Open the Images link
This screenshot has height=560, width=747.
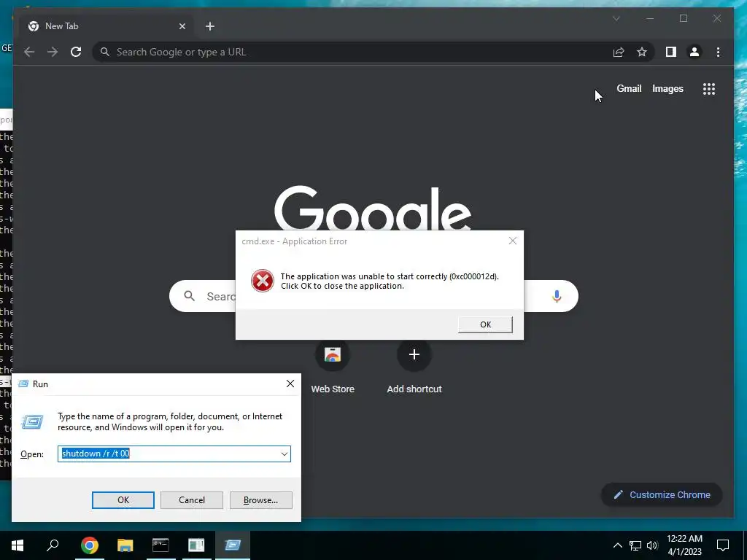(x=667, y=88)
